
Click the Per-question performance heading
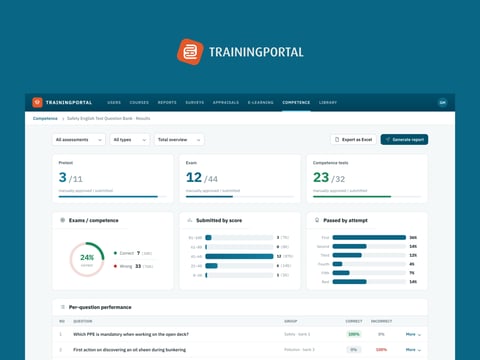[x=100, y=307]
